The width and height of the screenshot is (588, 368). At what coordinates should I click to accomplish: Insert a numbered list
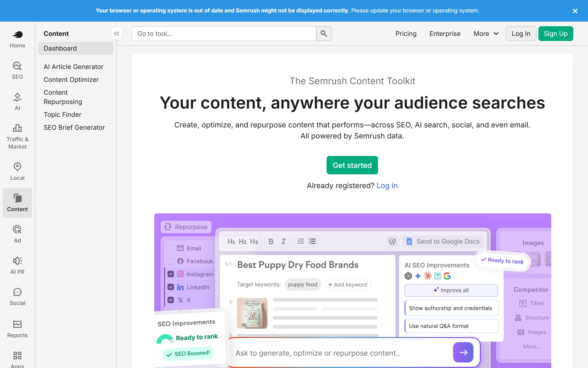tap(301, 241)
